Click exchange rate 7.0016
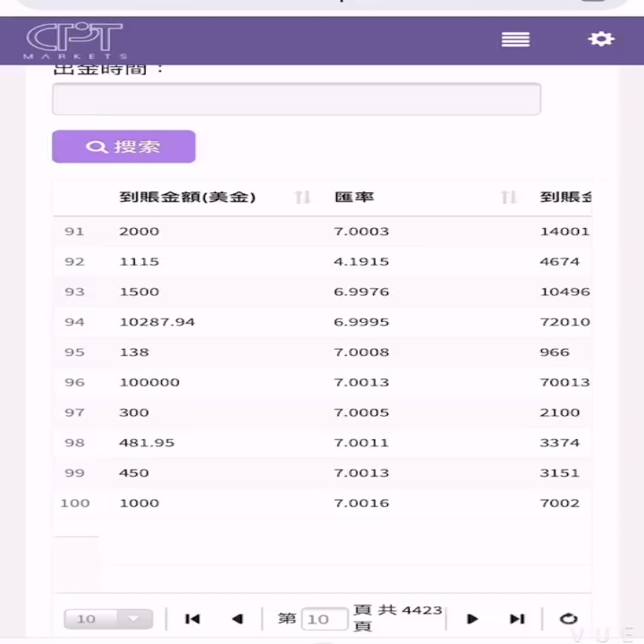Image resolution: width=644 pixels, height=644 pixels. coord(361,503)
